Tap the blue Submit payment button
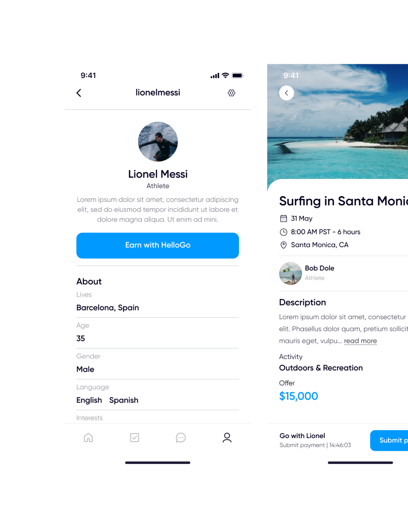 pos(389,440)
